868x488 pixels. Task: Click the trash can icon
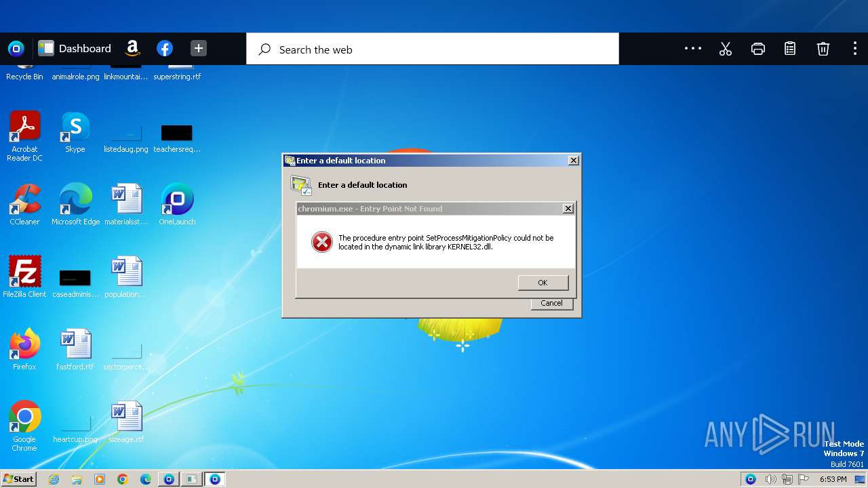point(823,49)
